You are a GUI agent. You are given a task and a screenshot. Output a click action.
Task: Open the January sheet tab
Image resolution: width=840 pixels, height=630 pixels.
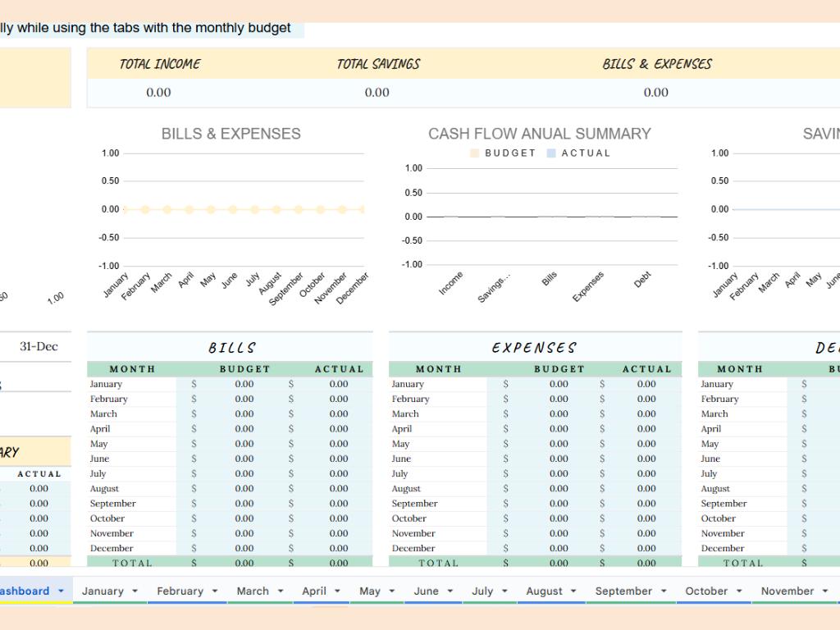[x=103, y=591]
